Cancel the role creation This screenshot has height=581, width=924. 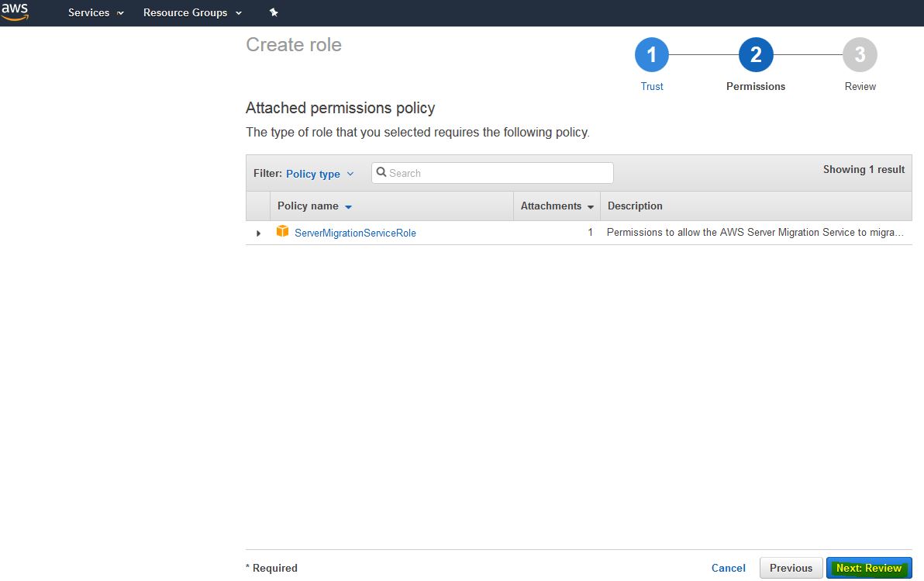click(x=728, y=568)
